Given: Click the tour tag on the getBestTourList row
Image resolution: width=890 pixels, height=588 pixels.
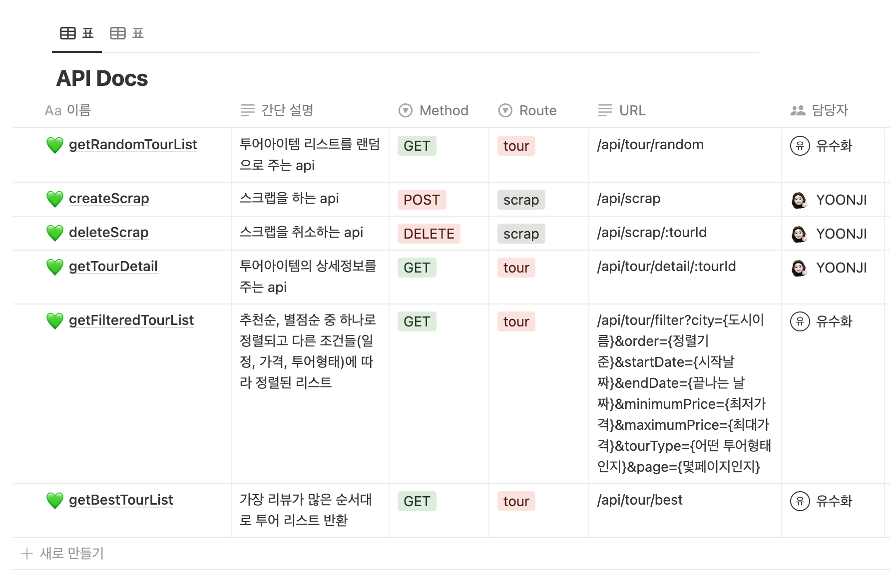Looking at the screenshot, I should pos(516,501).
